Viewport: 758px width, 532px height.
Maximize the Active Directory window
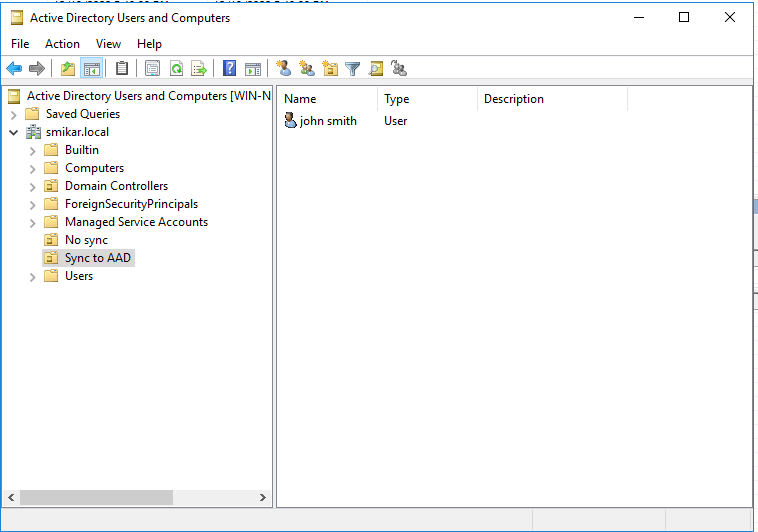tap(684, 17)
